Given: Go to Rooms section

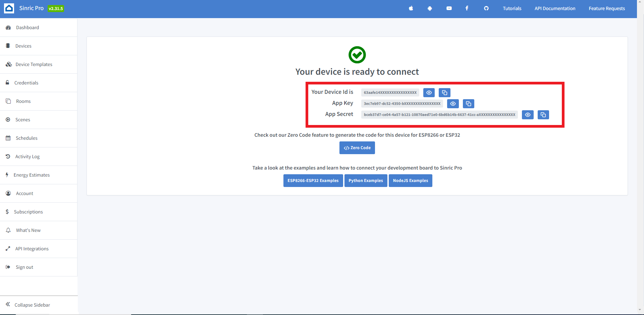Looking at the screenshot, I should pos(39,101).
